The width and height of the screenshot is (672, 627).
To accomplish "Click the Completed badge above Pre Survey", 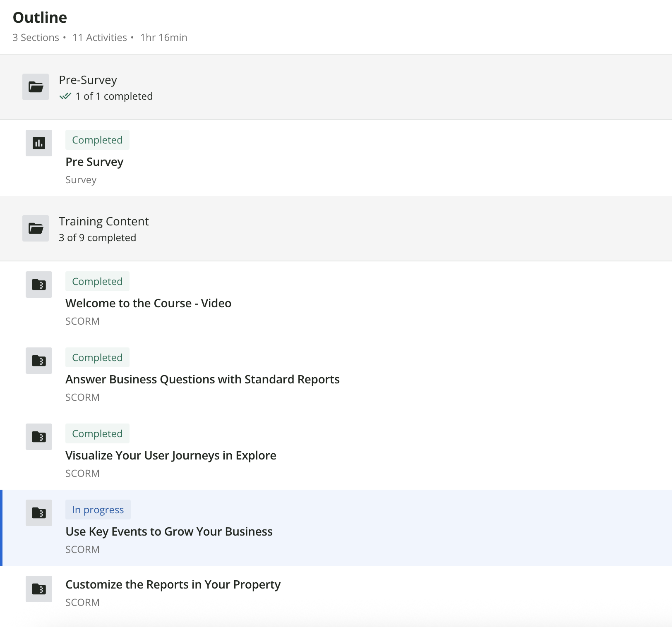I will pyautogui.click(x=97, y=140).
